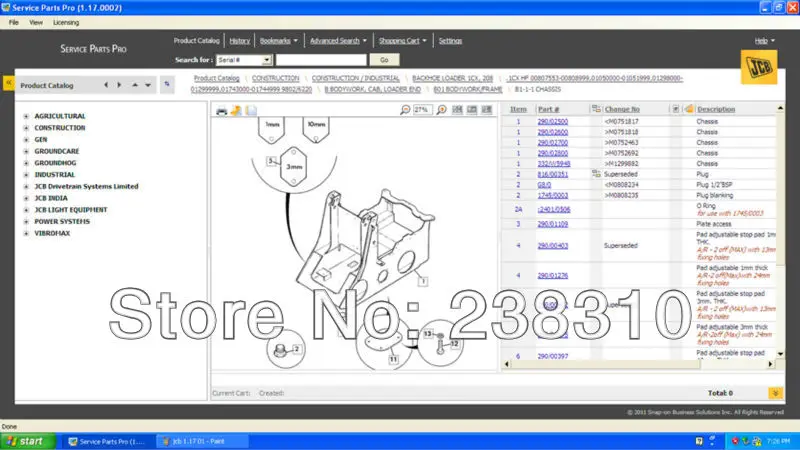Open part number 290/02500 link
The image size is (800, 450).
click(553, 121)
